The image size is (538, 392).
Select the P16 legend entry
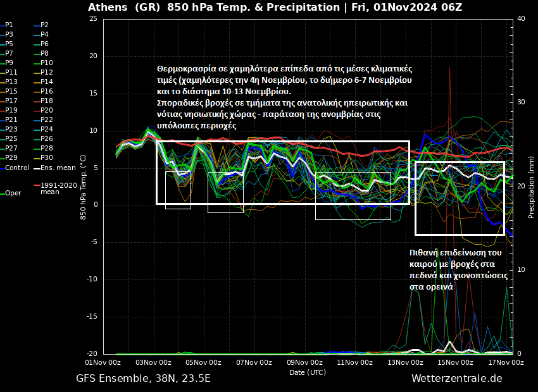46,91
